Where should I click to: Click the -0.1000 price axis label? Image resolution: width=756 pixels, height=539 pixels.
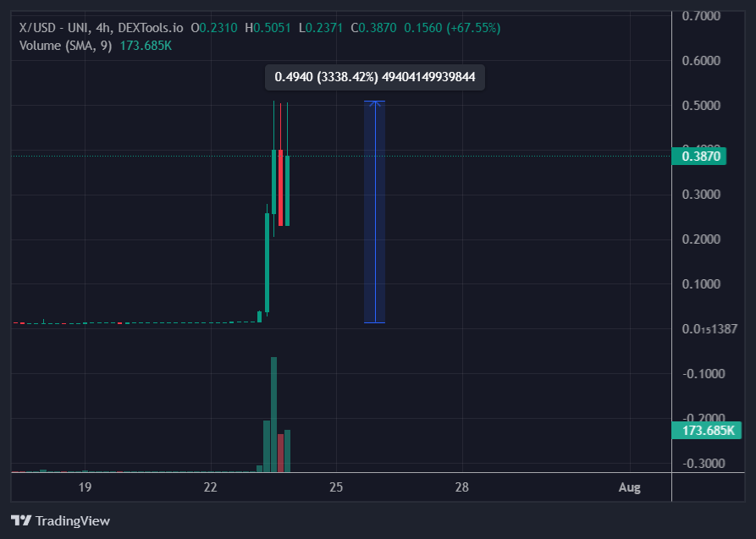[x=704, y=374]
